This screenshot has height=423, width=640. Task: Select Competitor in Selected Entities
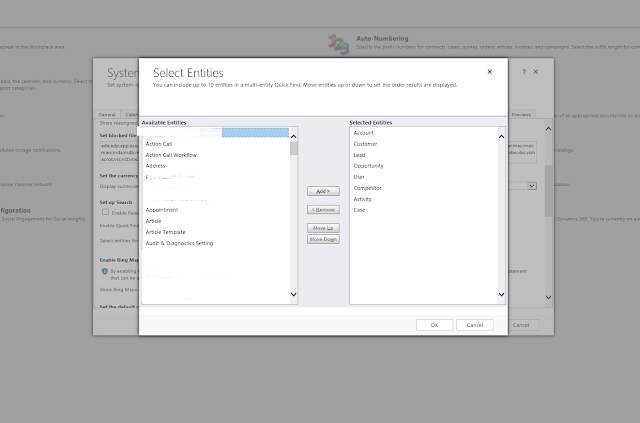(x=367, y=188)
